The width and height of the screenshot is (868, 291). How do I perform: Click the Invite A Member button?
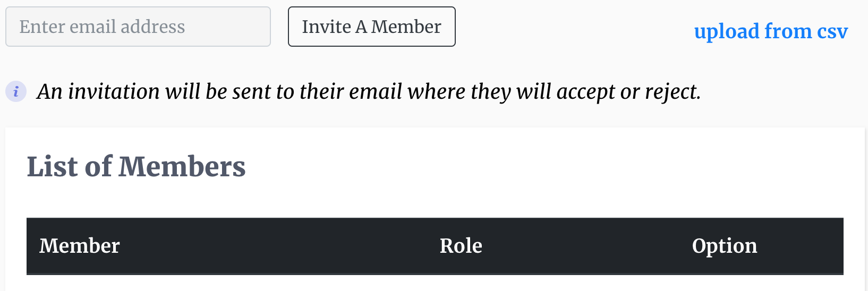pos(372,27)
